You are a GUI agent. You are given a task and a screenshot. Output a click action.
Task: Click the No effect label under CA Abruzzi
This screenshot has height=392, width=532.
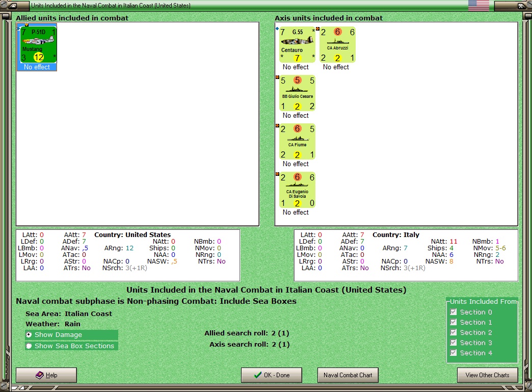[336, 67]
